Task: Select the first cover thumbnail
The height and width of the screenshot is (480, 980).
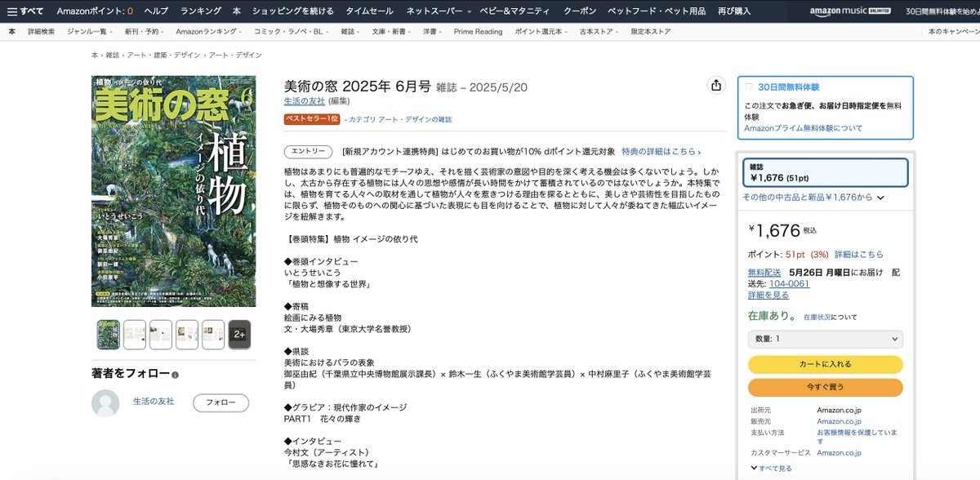Action: (108, 335)
